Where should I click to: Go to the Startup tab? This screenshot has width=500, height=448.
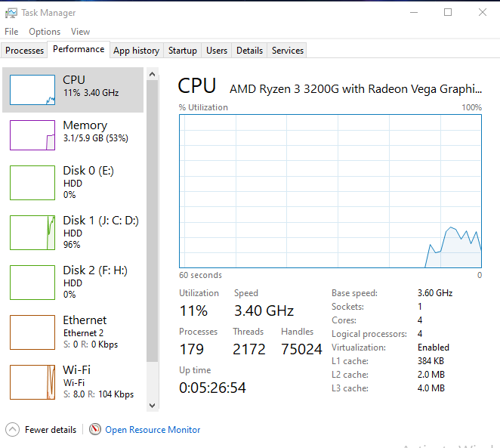click(182, 51)
